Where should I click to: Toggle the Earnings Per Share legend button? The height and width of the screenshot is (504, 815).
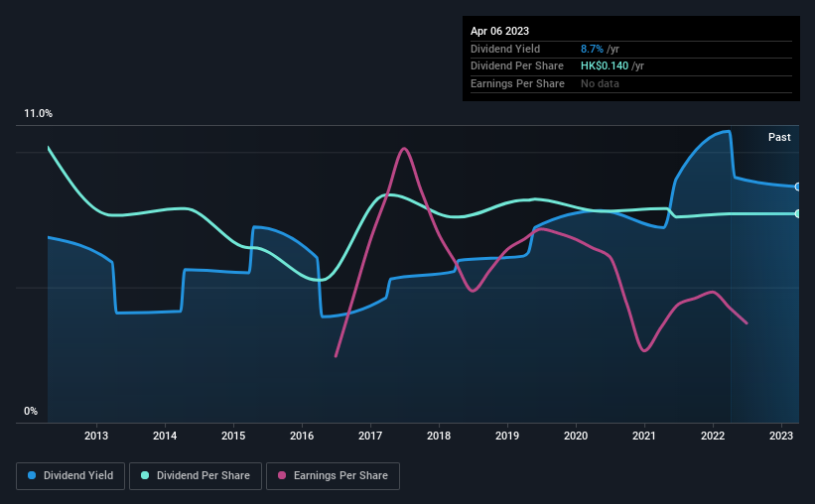point(333,476)
